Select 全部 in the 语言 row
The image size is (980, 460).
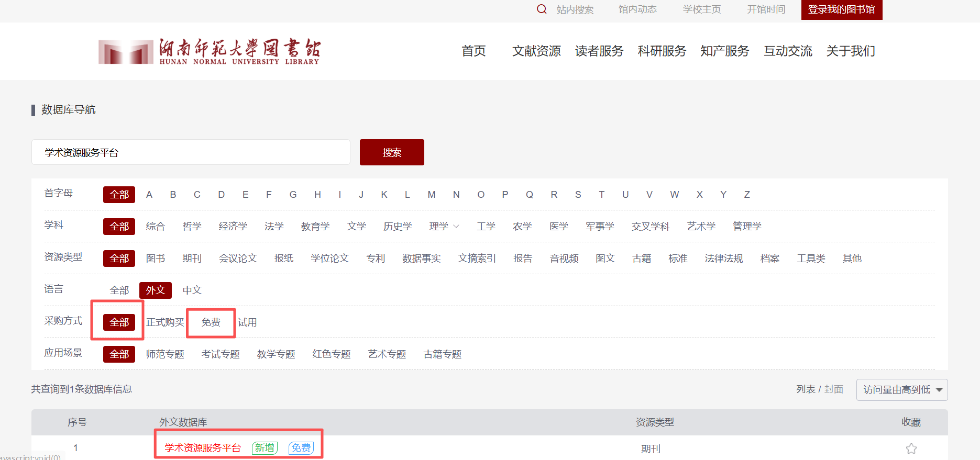(x=119, y=290)
